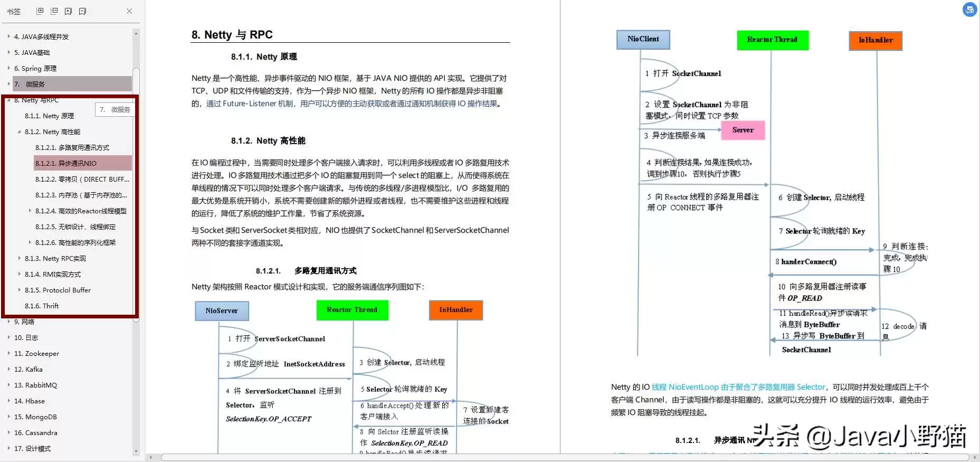Expand 8.1.2.6. 高性能的序列化框架 arrow
The width and height of the screenshot is (980, 462).
pyautogui.click(x=30, y=242)
